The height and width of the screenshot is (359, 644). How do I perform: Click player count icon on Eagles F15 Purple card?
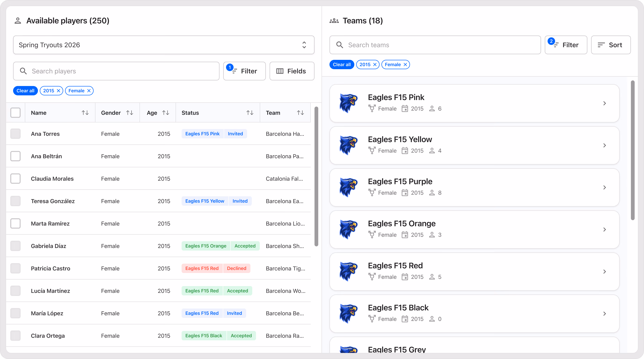tap(432, 193)
